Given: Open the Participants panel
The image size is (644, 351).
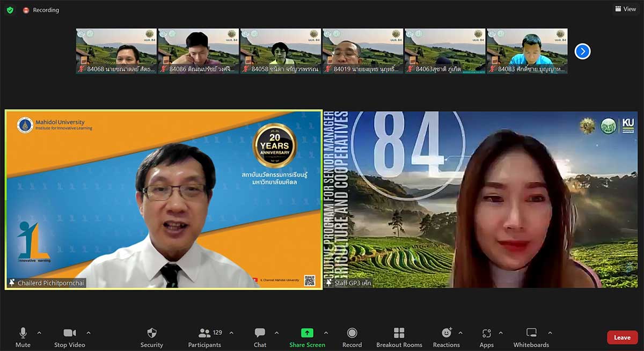Looking at the screenshot, I should point(204,337).
